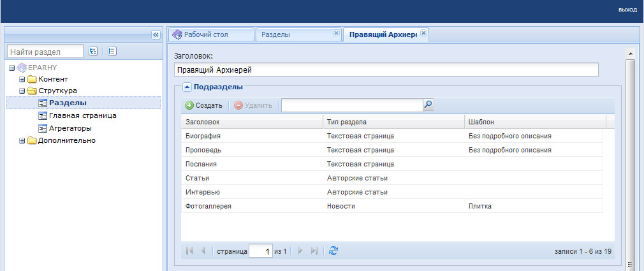Jump to the last page of records

coord(314,251)
